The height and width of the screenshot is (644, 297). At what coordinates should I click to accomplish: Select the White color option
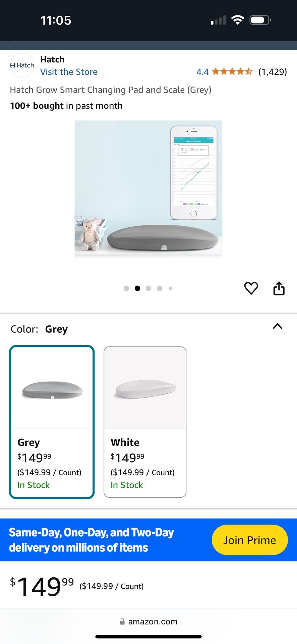144,421
